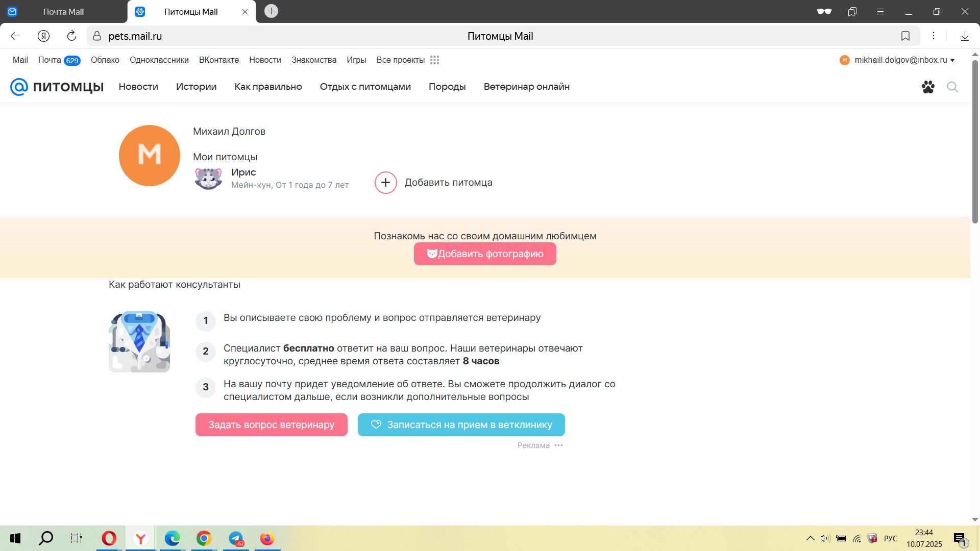Open the ad options three dots
This screenshot has height=551, width=980.
click(x=559, y=445)
